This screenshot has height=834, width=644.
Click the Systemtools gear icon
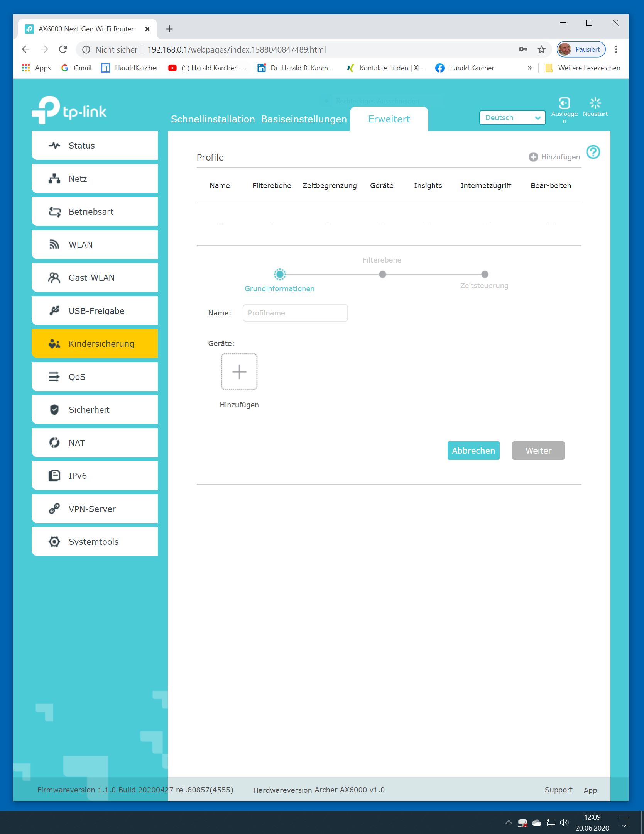click(x=54, y=542)
